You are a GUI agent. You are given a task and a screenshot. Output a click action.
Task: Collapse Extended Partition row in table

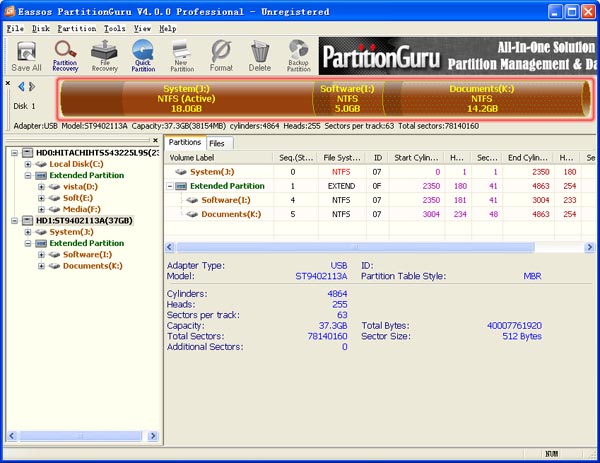click(x=170, y=186)
